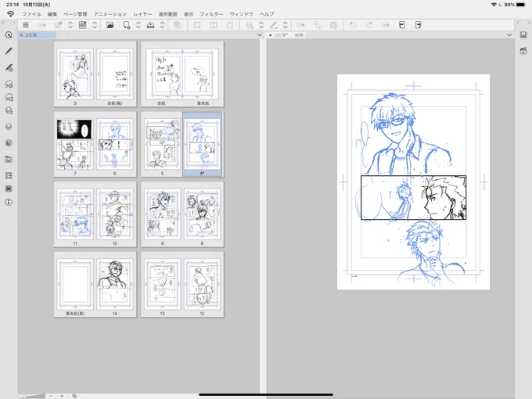This screenshot has width=532, height=399.
Task: Expand the stepper arrows next to ruler icon
Action: pos(286,25)
